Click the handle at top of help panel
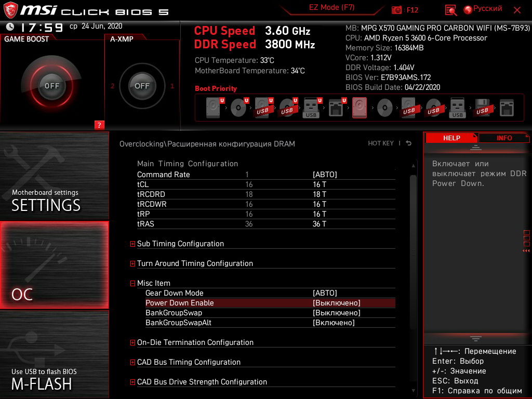Image resolution: width=532 pixels, height=399 pixels. [x=475, y=148]
